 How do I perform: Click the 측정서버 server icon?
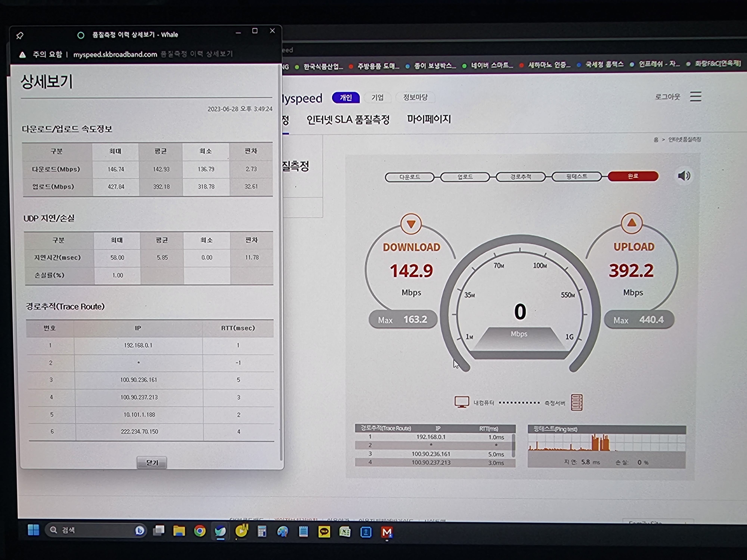pos(576,402)
